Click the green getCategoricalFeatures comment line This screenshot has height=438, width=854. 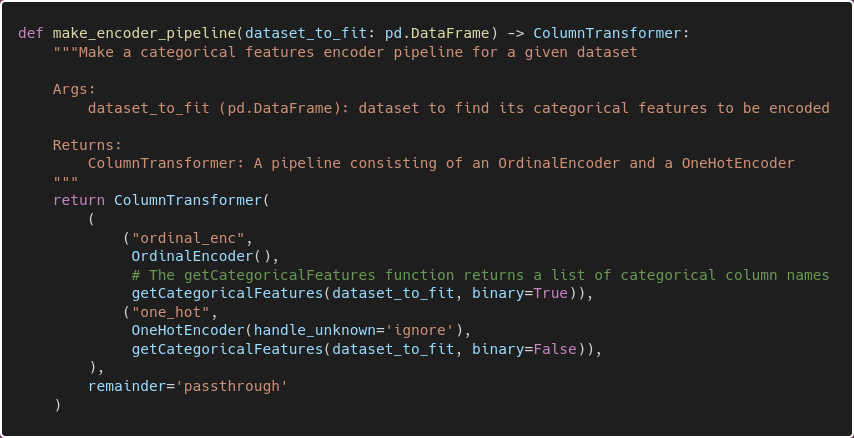click(x=480, y=275)
